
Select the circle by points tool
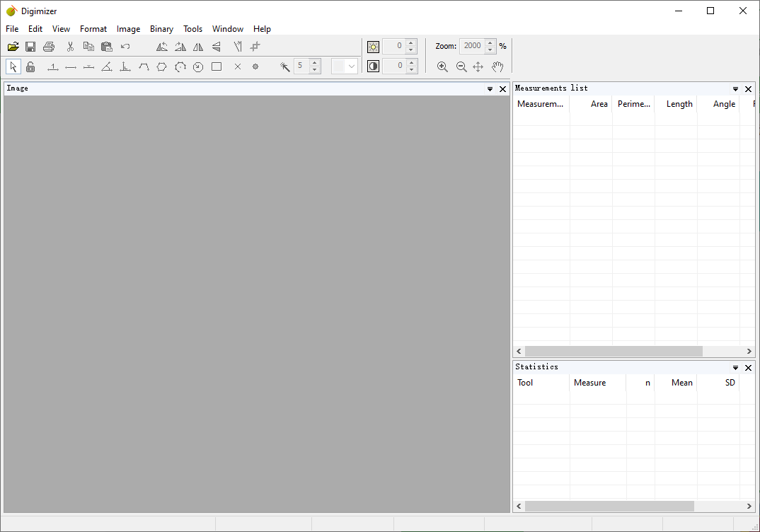180,67
